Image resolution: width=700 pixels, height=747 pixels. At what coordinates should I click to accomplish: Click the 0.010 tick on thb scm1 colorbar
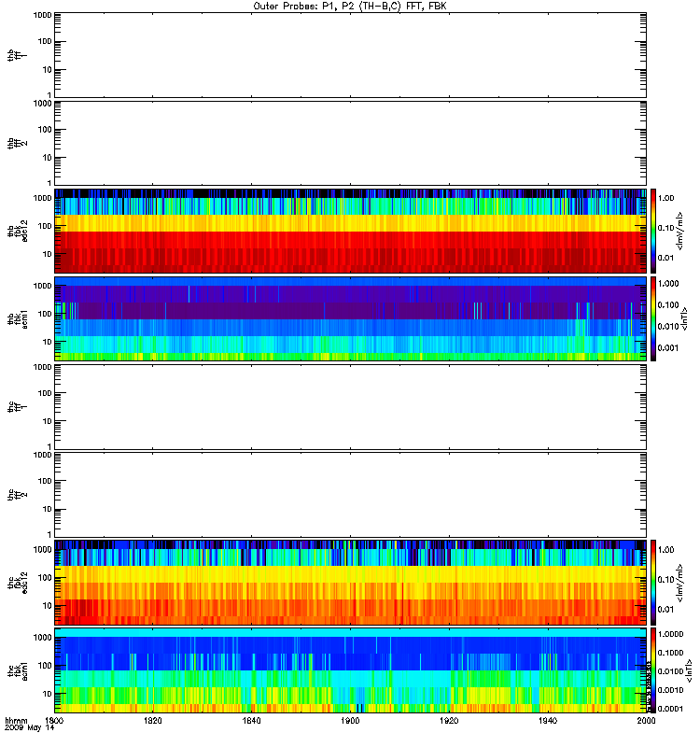click(x=668, y=326)
